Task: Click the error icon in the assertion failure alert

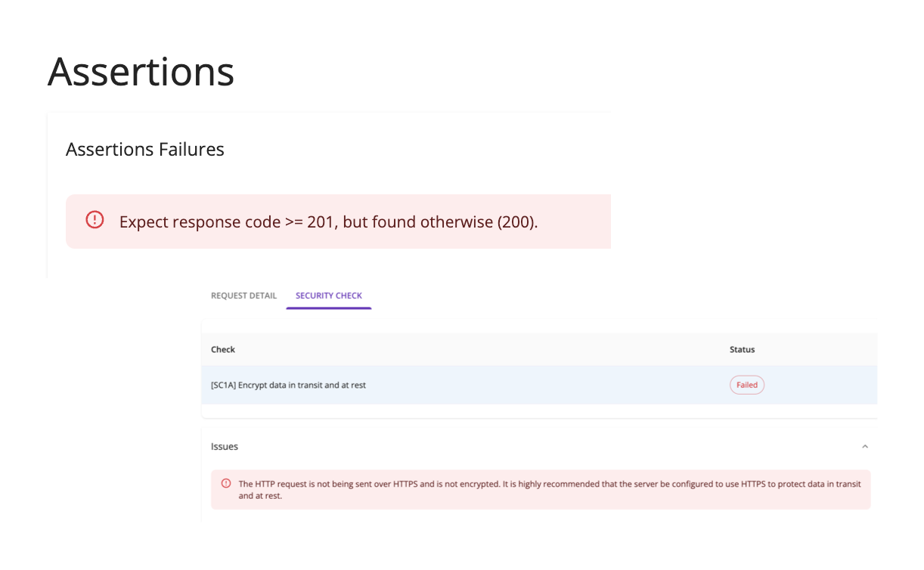Action: click(95, 220)
